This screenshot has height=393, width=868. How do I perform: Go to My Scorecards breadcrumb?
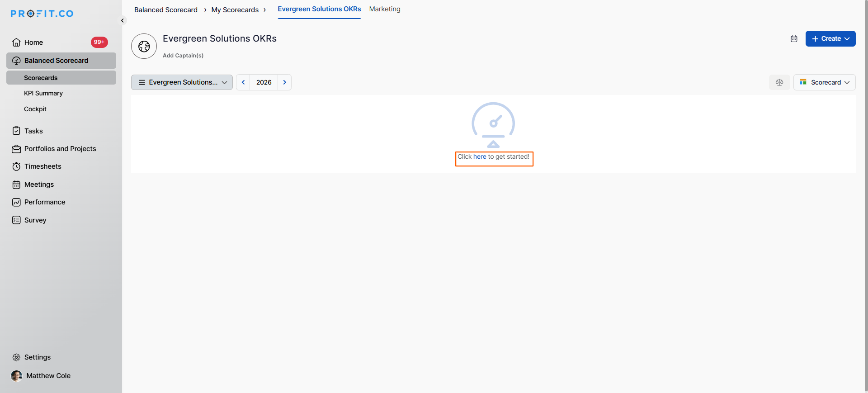pos(235,10)
